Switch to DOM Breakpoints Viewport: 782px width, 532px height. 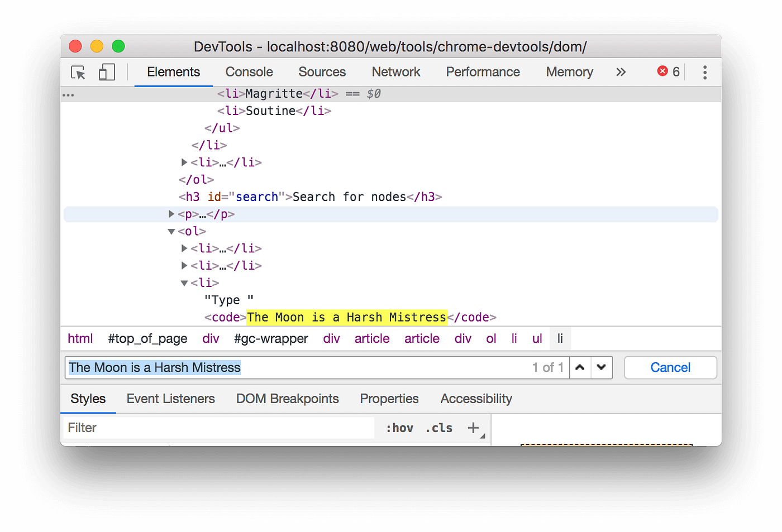(x=287, y=399)
